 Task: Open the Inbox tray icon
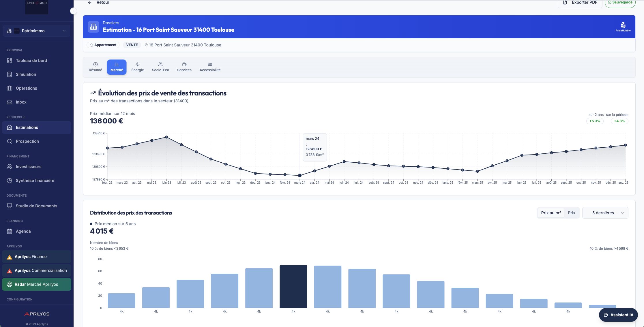point(10,102)
